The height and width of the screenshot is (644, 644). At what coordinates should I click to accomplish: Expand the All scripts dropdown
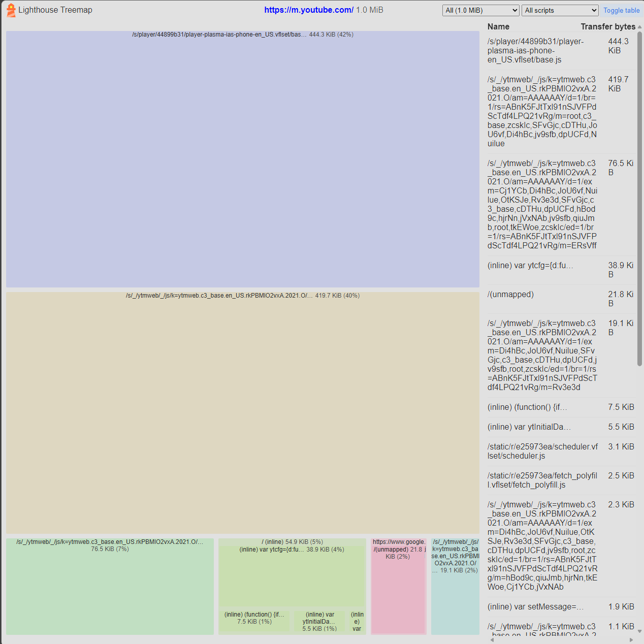click(561, 10)
